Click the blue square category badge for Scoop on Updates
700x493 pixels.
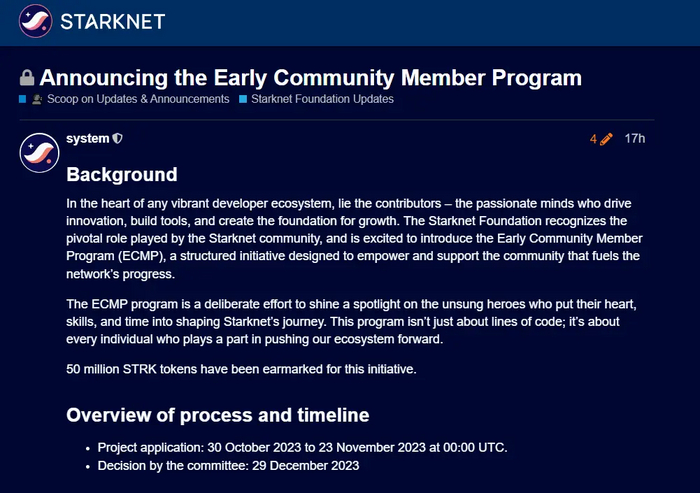tap(22, 99)
